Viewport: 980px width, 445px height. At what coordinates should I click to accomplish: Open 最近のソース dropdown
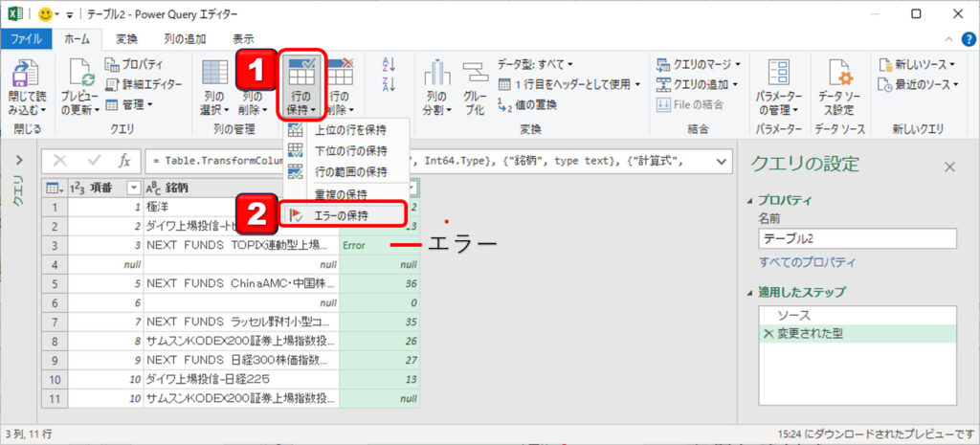coord(918,84)
